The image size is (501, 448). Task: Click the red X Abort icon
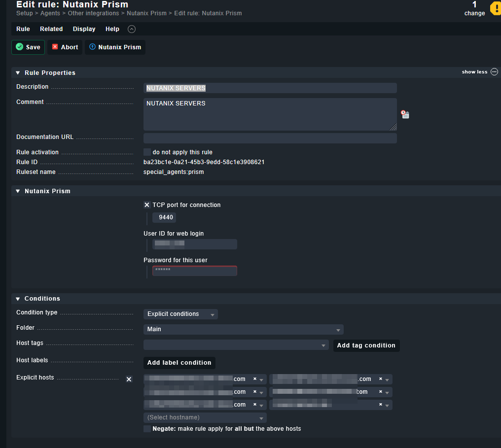tap(55, 47)
